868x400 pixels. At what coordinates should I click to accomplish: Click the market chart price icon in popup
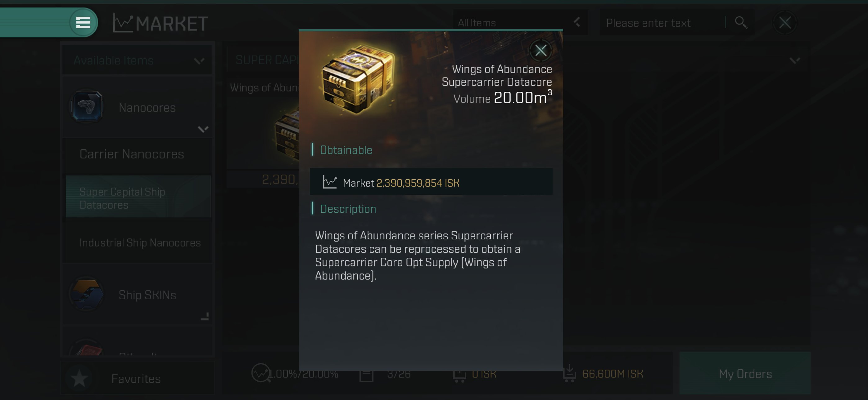click(x=330, y=182)
